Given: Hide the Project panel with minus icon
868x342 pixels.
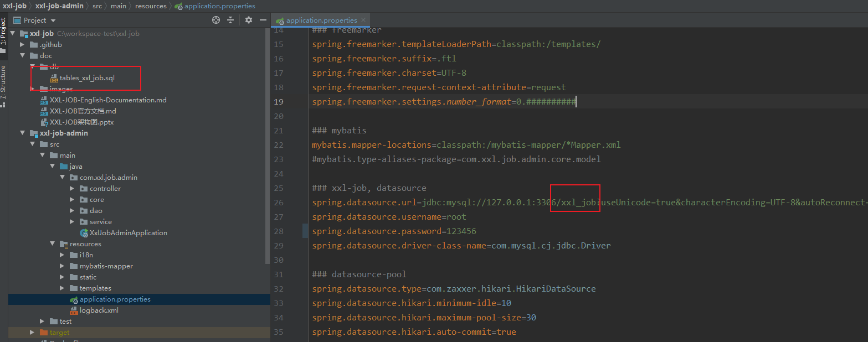Looking at the screenshot, I should 263,20.
